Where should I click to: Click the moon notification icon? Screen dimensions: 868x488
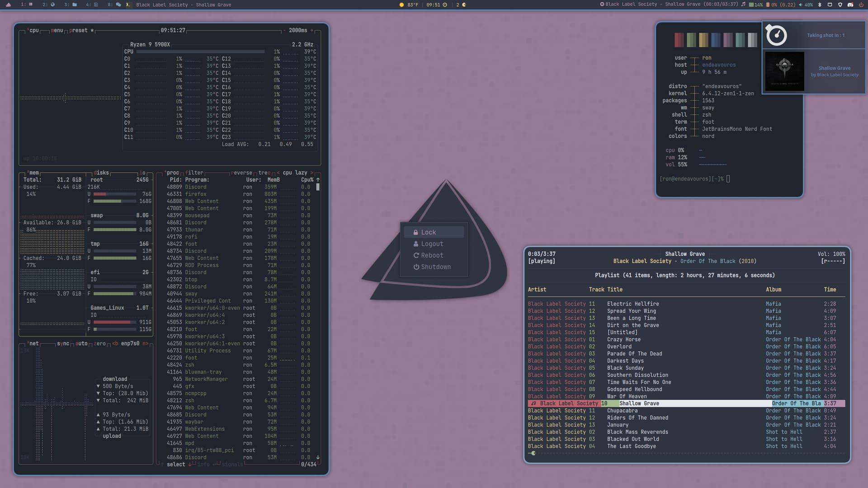(464, 5)
